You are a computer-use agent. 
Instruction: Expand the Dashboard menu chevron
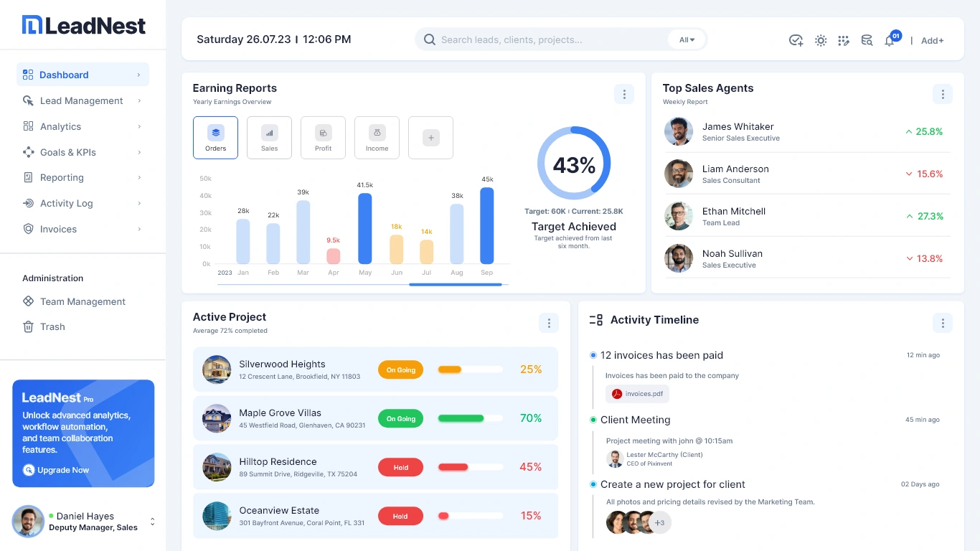(x=138, y=75)
